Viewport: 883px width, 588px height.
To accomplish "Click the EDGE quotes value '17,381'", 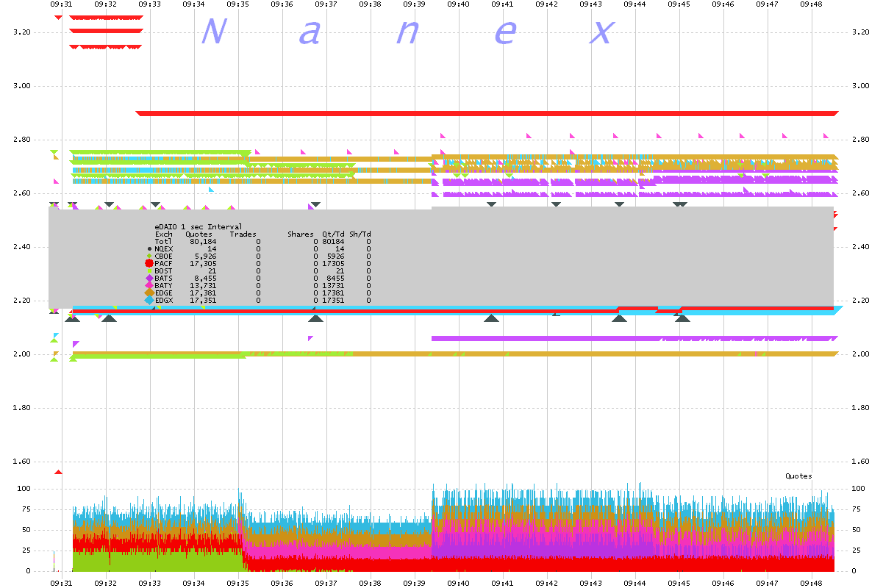I will [x=203, y=293].
